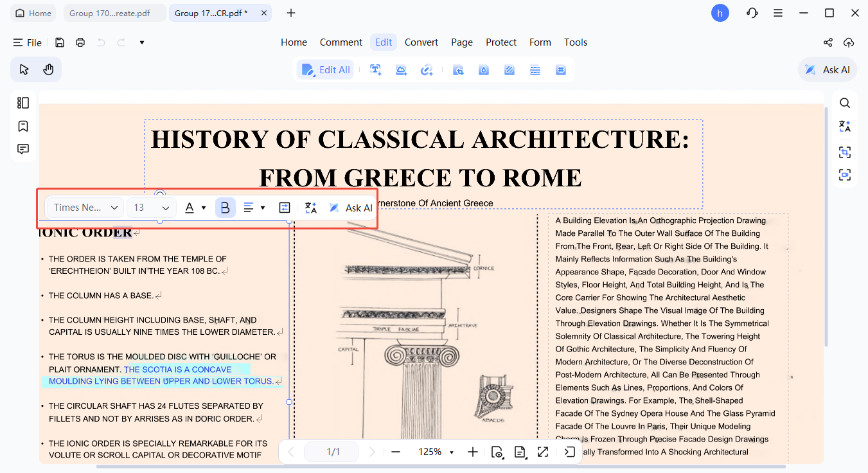Open the File menu
Screen dimensions: 868x473
[28, 42]
